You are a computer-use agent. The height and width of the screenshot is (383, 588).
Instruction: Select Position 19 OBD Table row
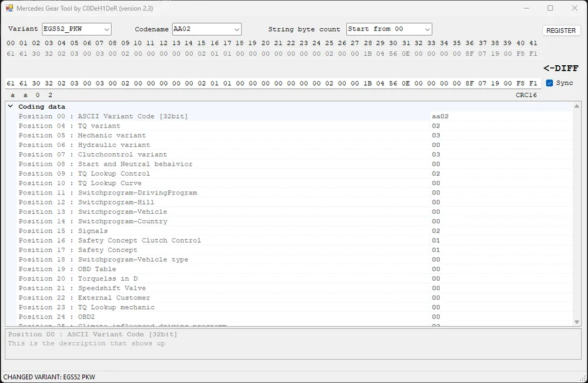[295, 269]
